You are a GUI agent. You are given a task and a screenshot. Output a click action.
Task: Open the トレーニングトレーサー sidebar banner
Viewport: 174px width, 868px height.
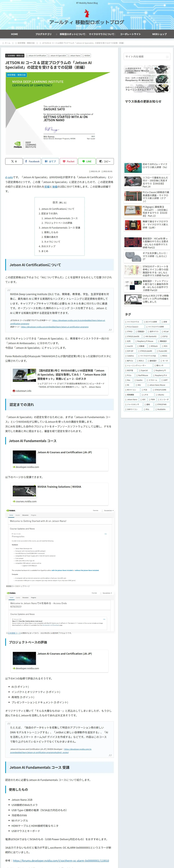point(147,88)
